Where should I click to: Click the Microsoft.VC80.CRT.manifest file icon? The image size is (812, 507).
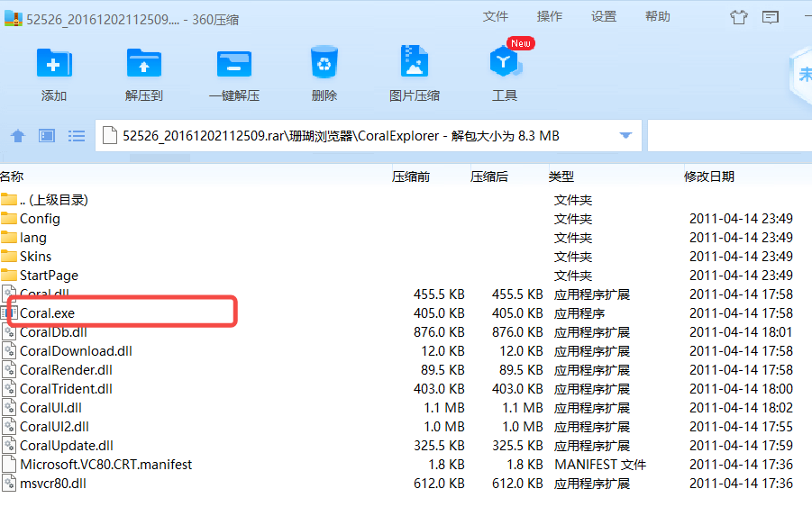9,464
